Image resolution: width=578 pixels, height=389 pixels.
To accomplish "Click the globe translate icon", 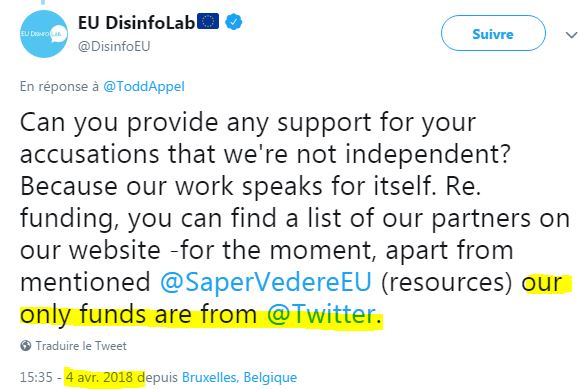I will pos(26,345).
